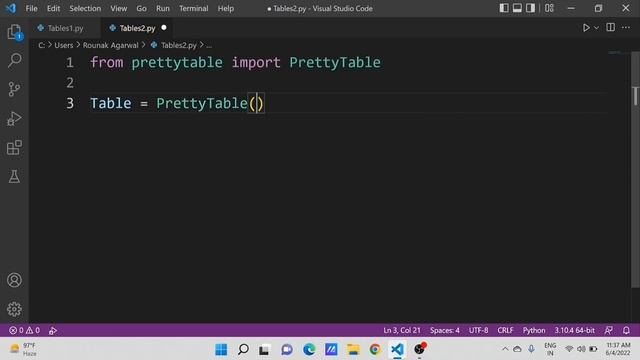Open Microsoft Edge from taskbar
Screen dimensions: 640x360
tap(309, 349)
